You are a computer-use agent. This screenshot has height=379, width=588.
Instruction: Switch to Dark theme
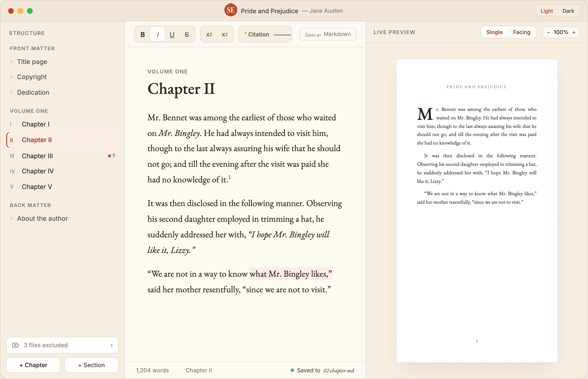click(x=568, y=11)
